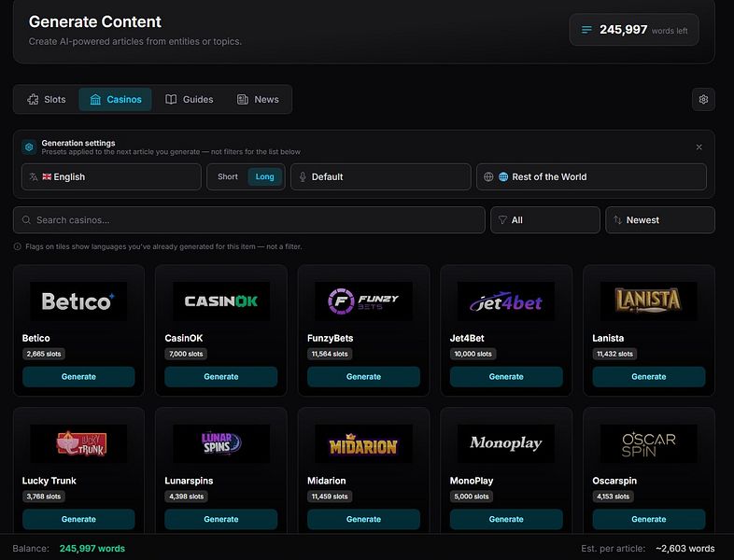
Task: Click the '11,564 slots' badge on FunzyBets
Action: 330,354
